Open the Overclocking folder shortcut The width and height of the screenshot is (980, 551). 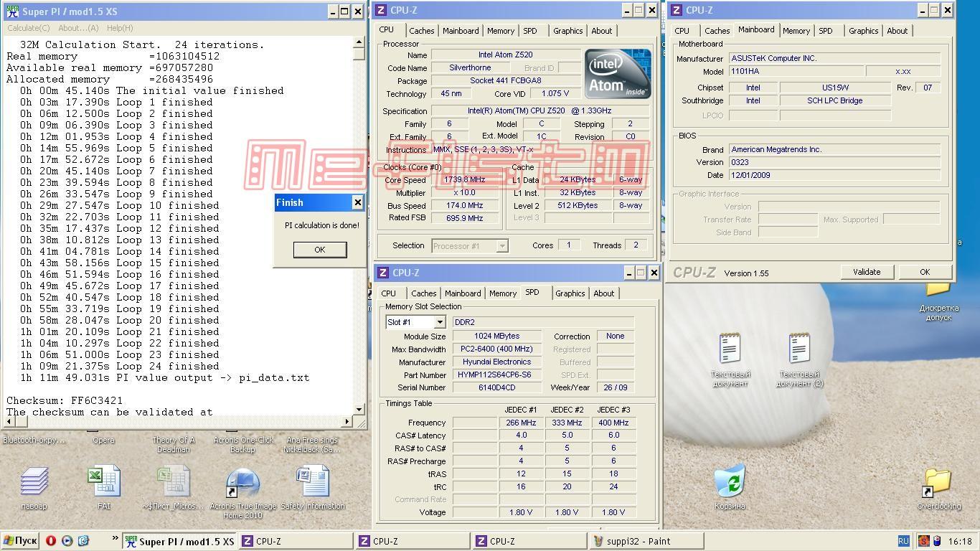pyautogui.click(x=938, y=482)
